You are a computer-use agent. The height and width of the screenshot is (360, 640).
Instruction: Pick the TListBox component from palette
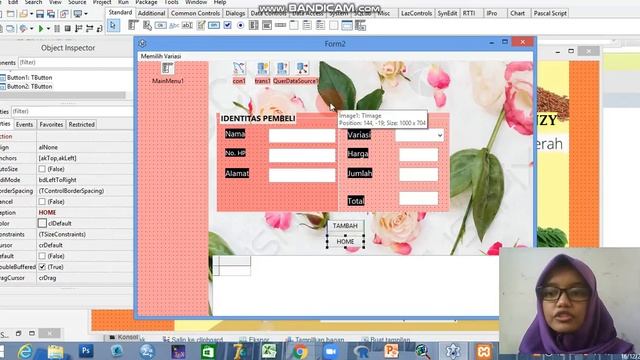(253, 25)
